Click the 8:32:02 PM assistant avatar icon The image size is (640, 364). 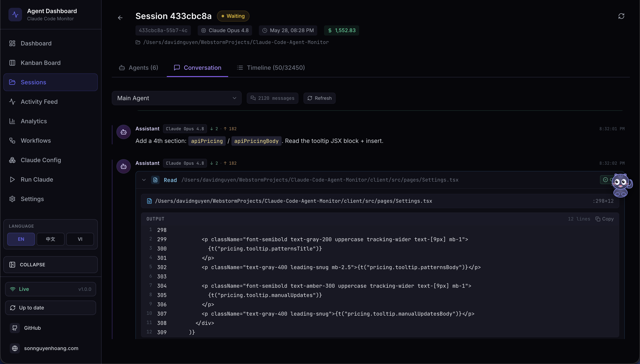[x=124, y=167]
